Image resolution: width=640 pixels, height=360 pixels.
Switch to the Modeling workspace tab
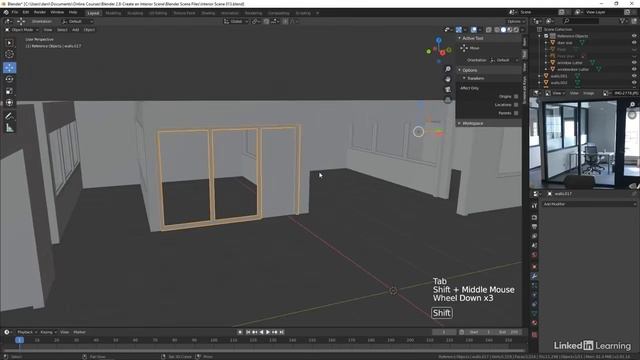(x=113, y=13)
